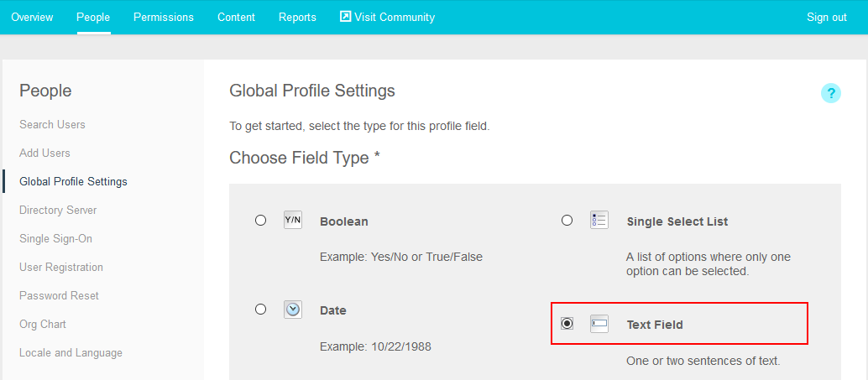The image size is (868, 380).
Task: Select Global Profile Settings in sidebar
Action: pyautogui.click(x=73, y=181)
